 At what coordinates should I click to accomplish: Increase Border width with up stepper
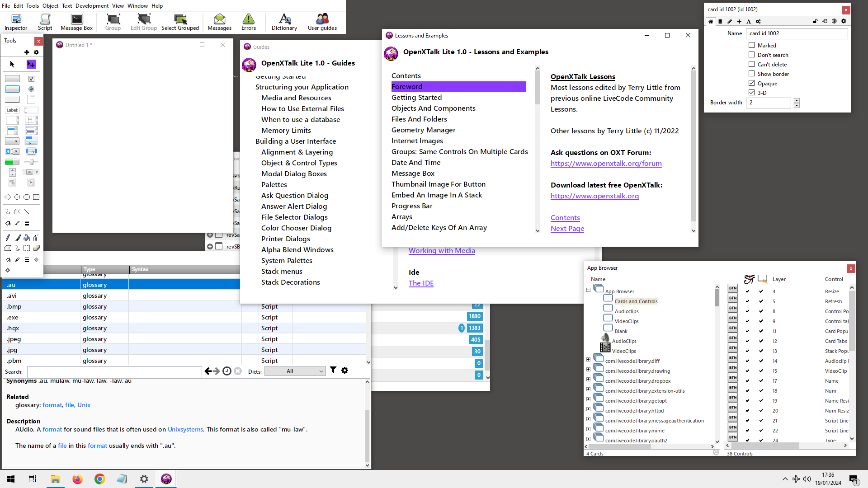[797, 100]
